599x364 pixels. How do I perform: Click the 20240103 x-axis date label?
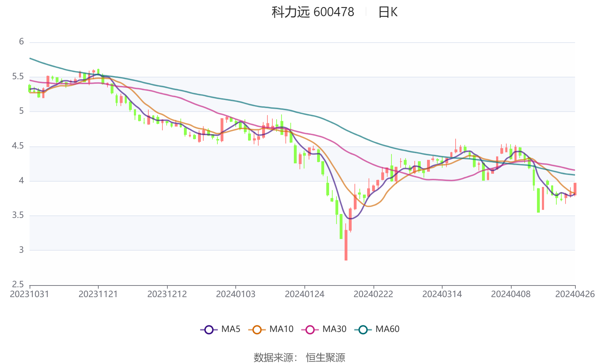[236, 294]
